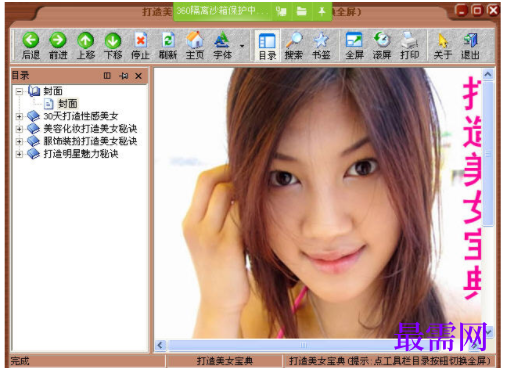
Task: Pin the 目录 panel with pushpin icon
Action: pos(124,76)
